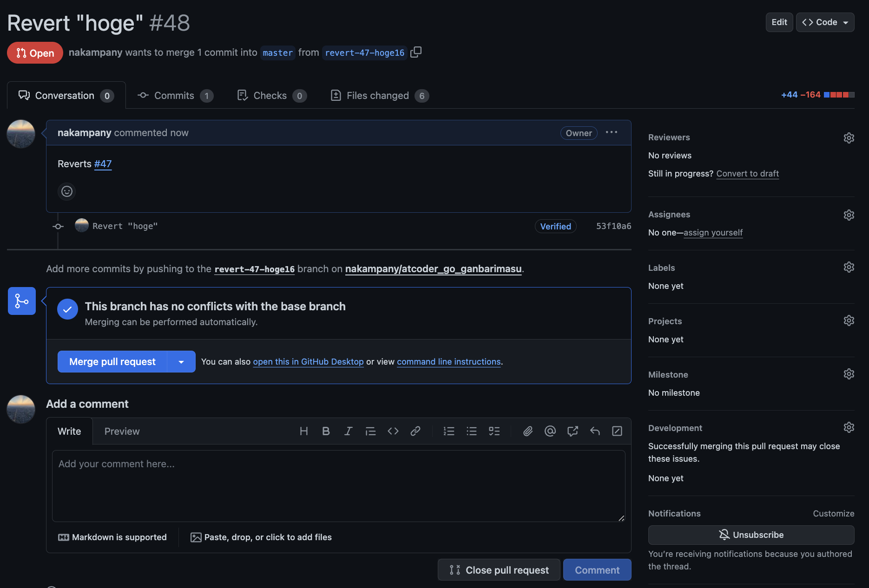
Task: Focus the Add your comment text area
Action: pyautogui.click(x=338, y=486)
